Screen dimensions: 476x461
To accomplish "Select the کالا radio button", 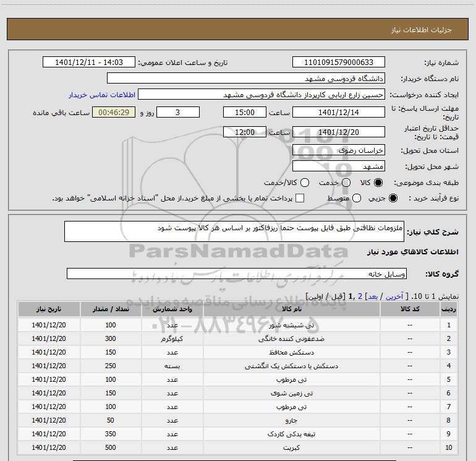I will [x=378, y=183].
